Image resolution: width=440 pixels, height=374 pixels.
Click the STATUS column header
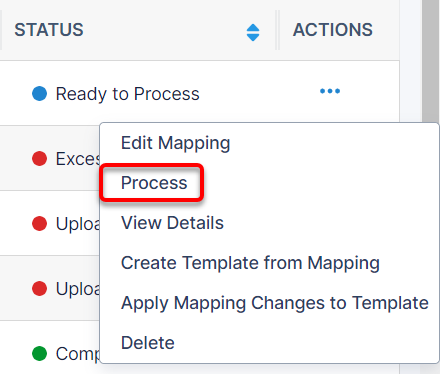click(x=49, y=30)
